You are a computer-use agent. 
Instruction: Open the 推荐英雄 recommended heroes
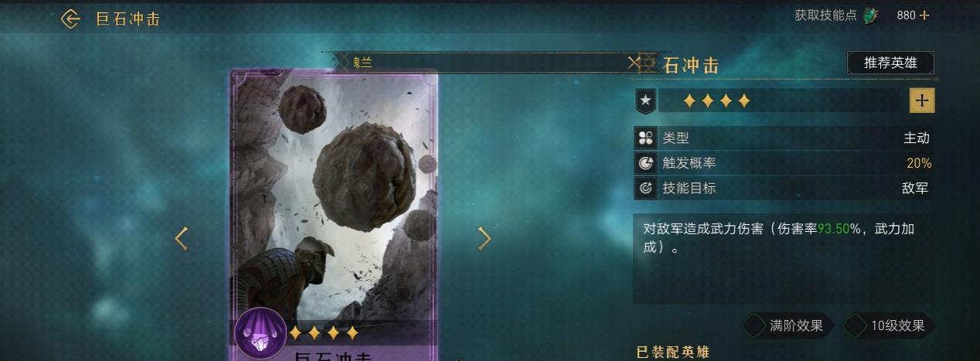pyautogui.click(x=890, y=63)
